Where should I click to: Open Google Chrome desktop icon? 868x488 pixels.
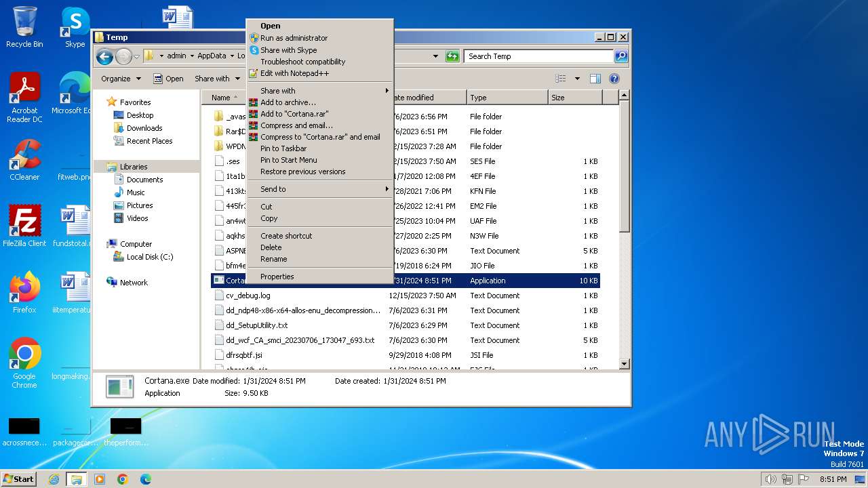click(x=24, y=363)
